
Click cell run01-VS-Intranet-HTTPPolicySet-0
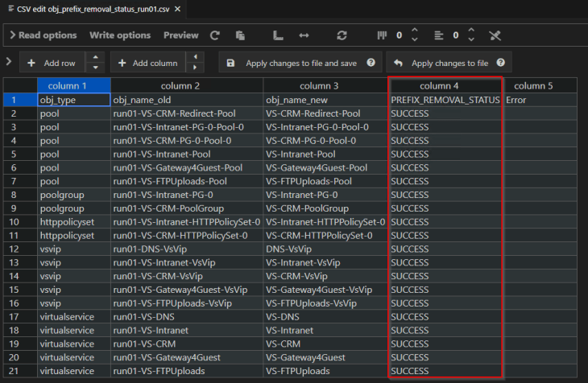coord(187,221)
